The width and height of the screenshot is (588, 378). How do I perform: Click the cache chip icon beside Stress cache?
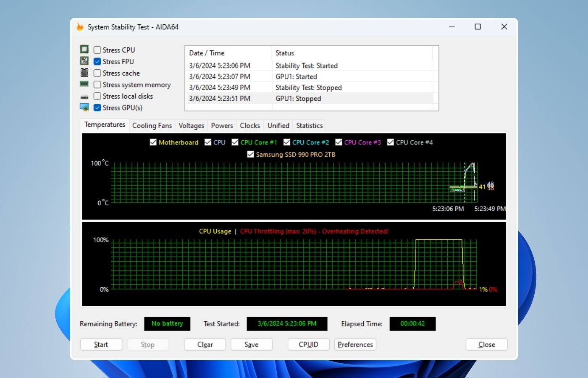click(x=84, y=72)
